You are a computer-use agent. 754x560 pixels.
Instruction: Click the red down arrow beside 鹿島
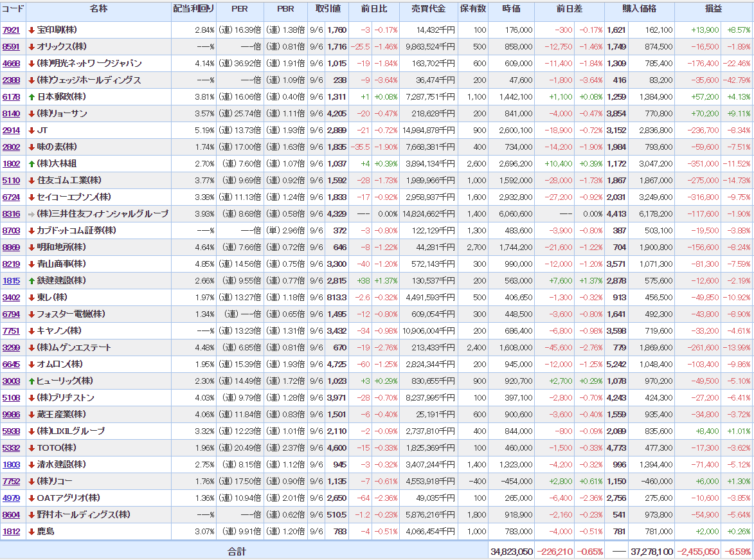point(31,532)
